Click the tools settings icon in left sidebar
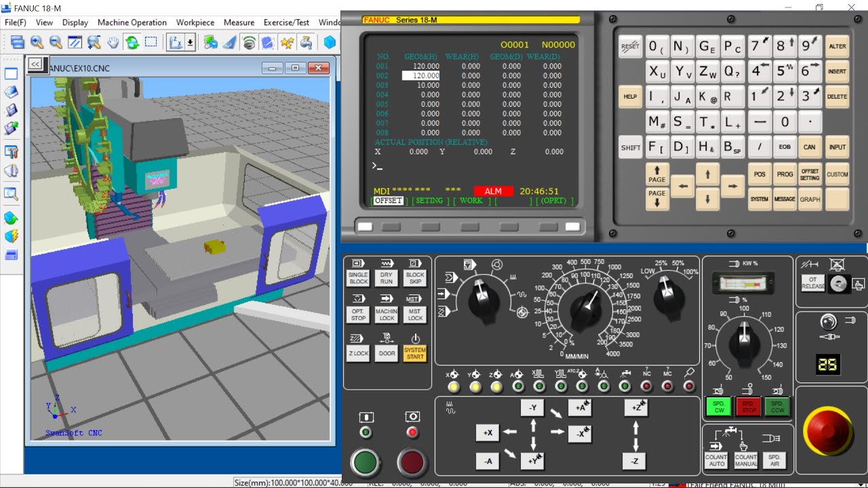868x488 pixels. tap(11, 151)
